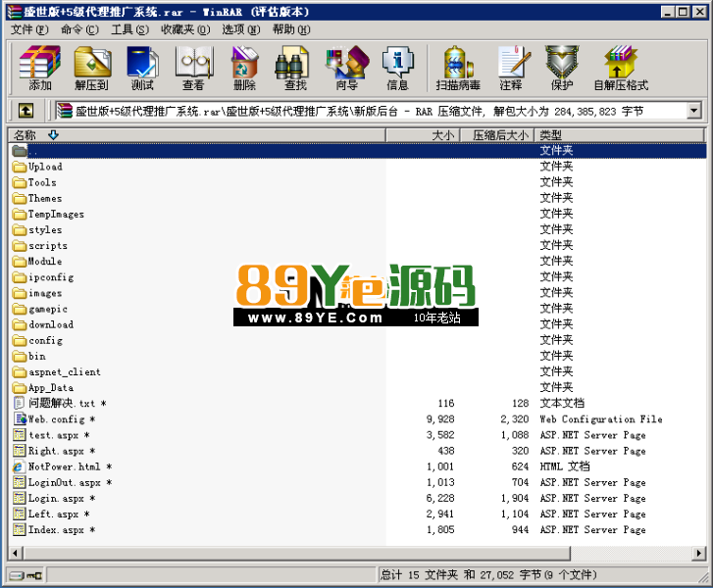Select the Module folder row

coord(357,262)
